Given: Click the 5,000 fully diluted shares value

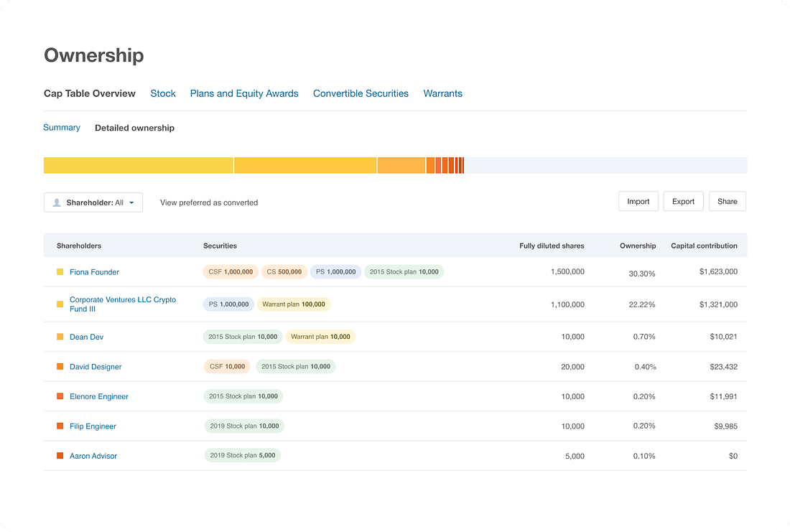Looking at the screenshot, I should pos(575,456).
